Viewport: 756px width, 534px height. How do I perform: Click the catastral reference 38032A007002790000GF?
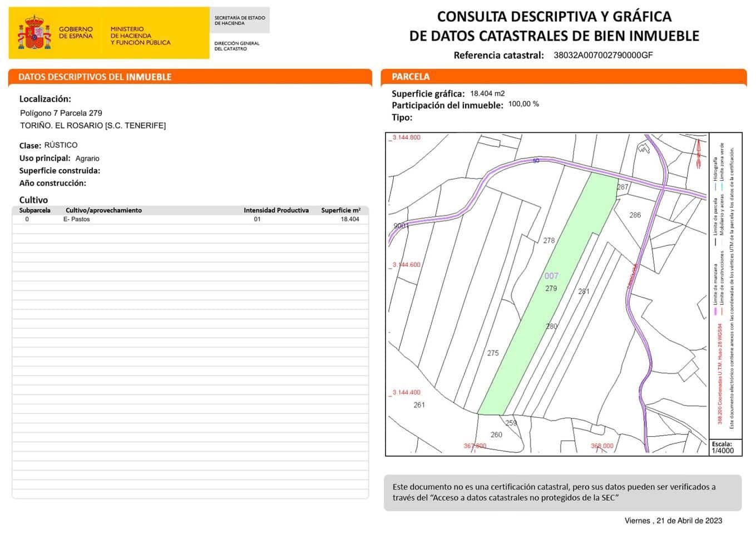pos(603,55)
